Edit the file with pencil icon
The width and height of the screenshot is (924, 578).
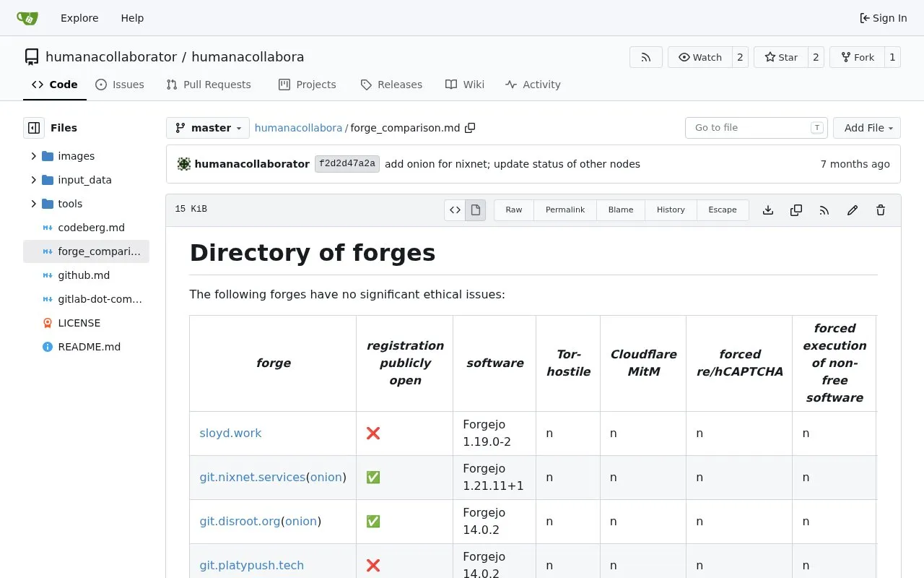point(853,210)
